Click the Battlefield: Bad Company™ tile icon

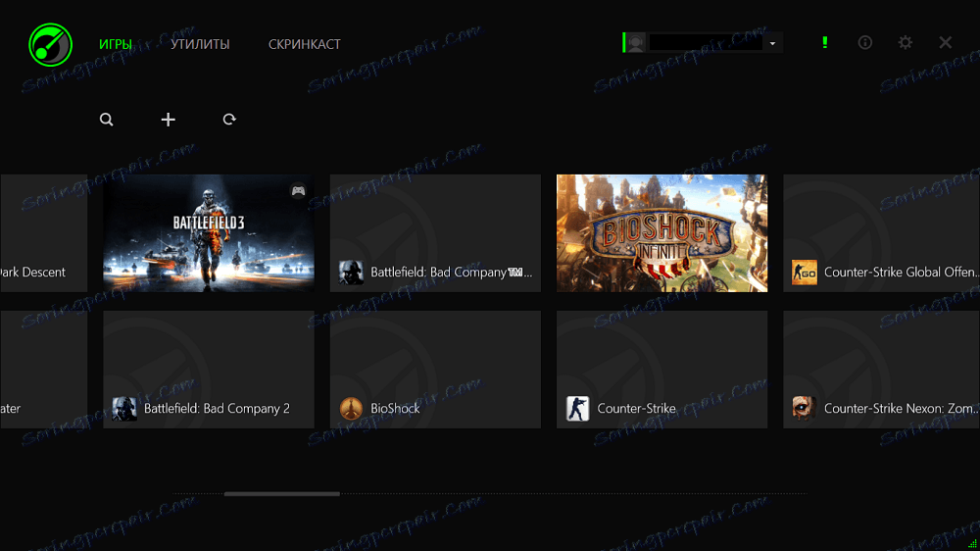(351, 272)
